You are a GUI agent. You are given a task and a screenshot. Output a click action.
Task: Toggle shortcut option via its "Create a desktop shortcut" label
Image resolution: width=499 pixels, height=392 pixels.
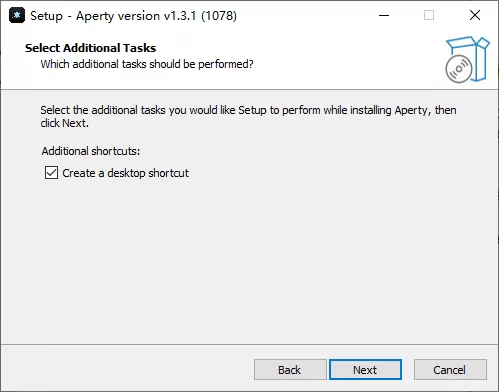tap(125, 173)
